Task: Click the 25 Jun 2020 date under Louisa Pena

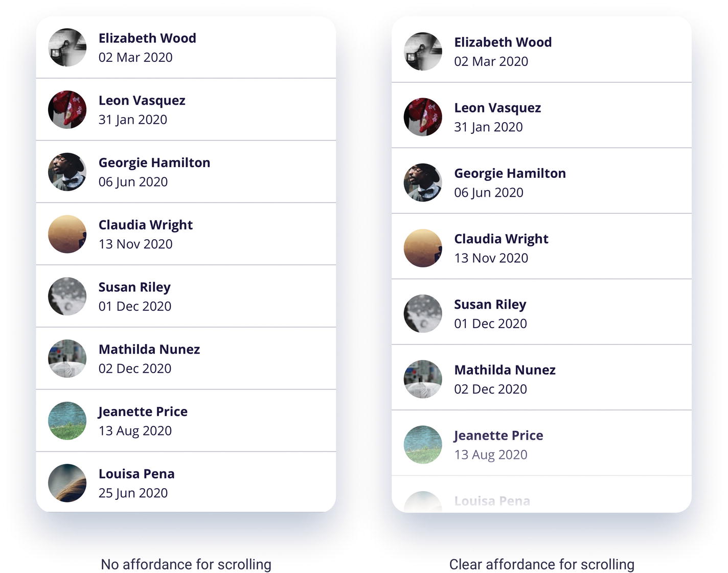Action: click(133, 493)
